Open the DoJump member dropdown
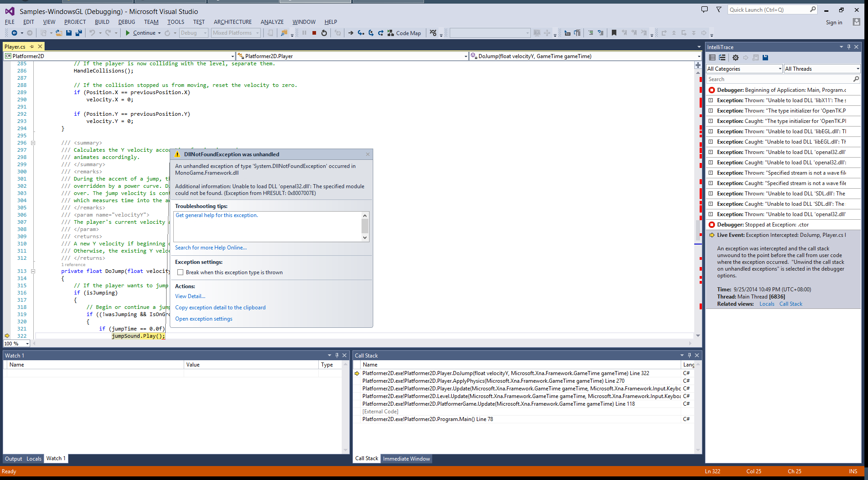Viewport: 868px width, 480px height. [585, 56]
